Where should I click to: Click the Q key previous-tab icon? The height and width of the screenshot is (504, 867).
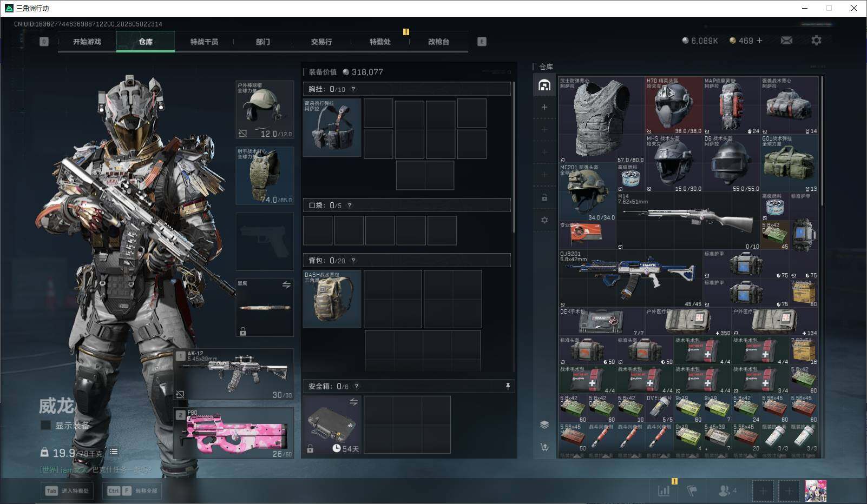click(x=44, y=42)
